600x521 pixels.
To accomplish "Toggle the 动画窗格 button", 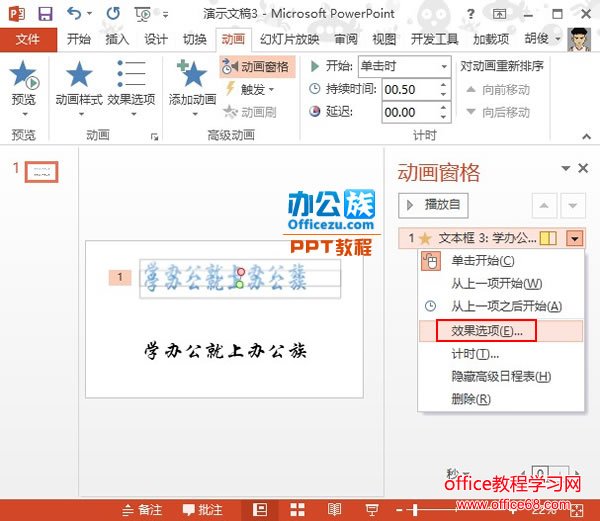I will pyautogui.click(x=257, y=67).
